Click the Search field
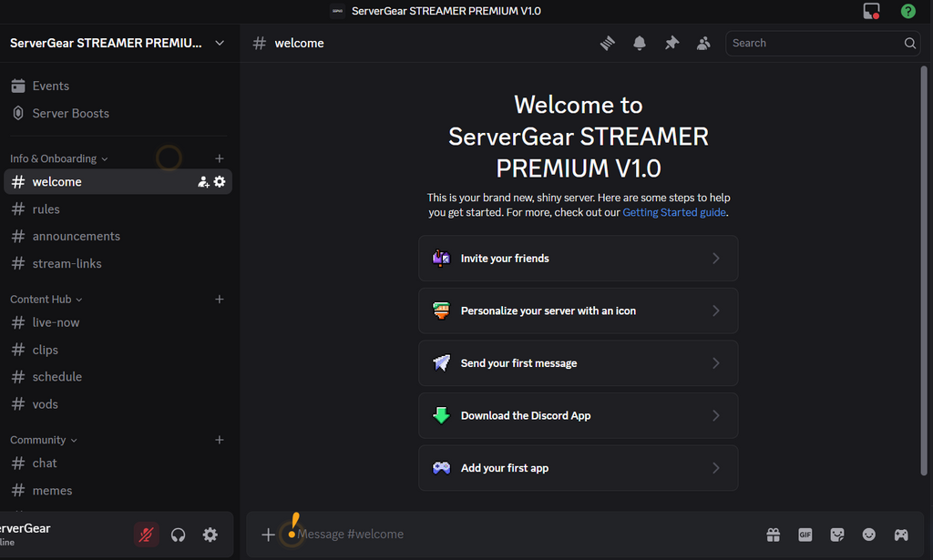The width and height of the screenshot is (933, 560). coord(815,43)
